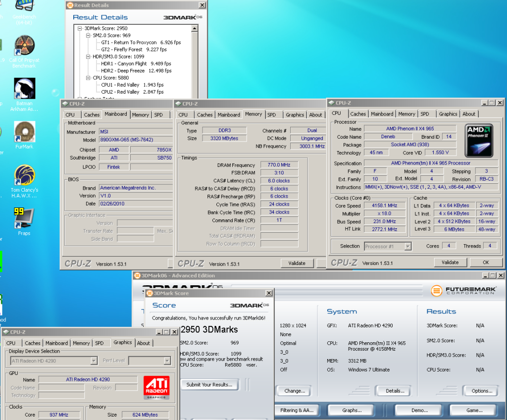Switch to About tab in Processor CPU-Z window
The image size is (507, 420).
click(468, 114)
